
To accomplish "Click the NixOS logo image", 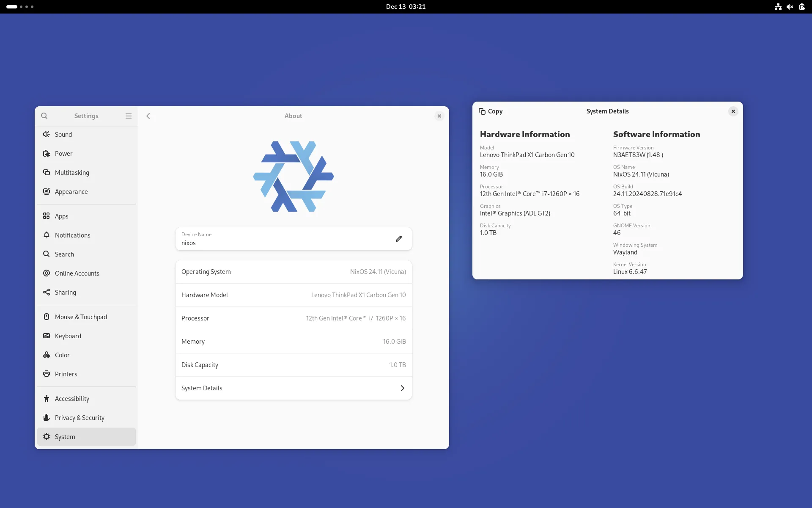I will [x=294, y=177].
